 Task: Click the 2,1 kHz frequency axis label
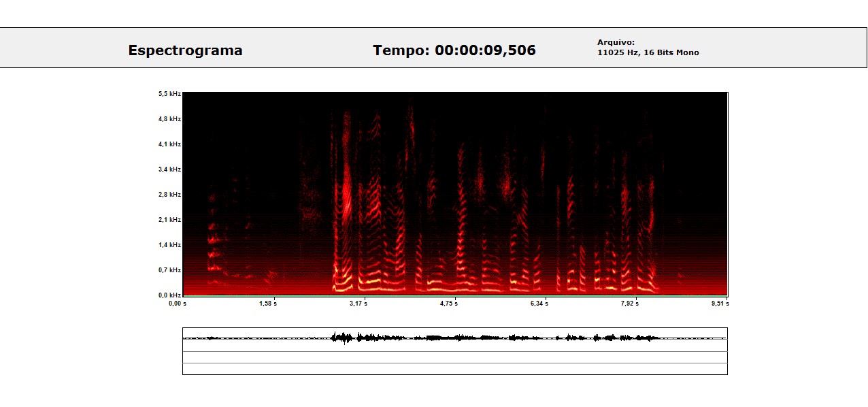coord(170,220)
